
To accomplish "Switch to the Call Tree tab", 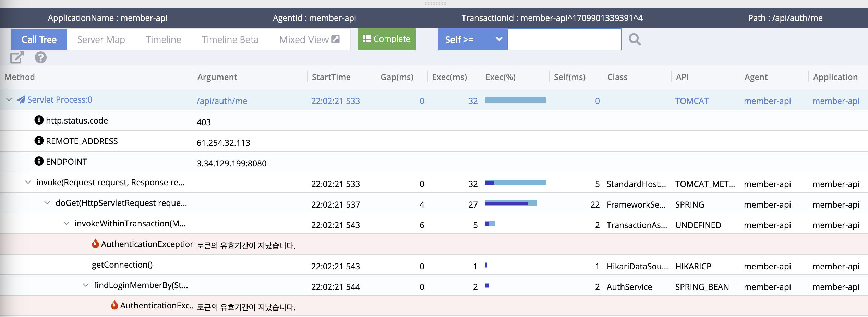I will pyautogui.click(x=39, y=39).
